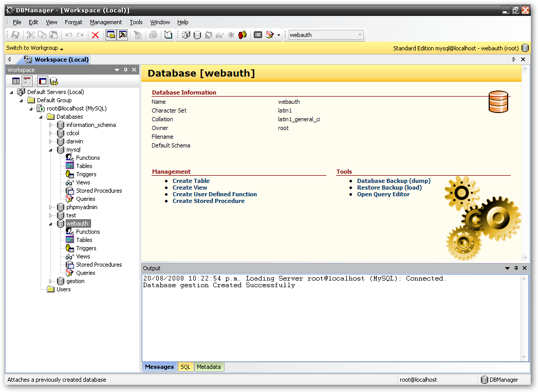Click the asterisk new item toolbar icon
The height and width of the screenshot is (392, 538).
pos(231,34)
